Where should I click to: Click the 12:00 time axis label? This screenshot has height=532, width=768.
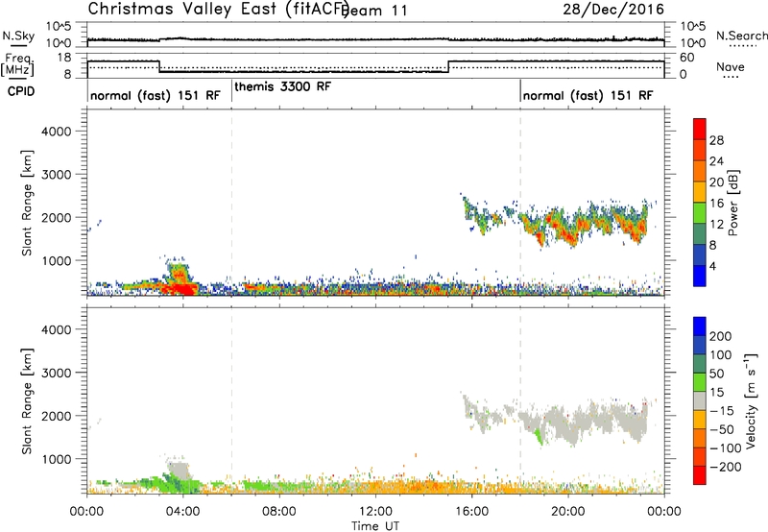[375, 511]
